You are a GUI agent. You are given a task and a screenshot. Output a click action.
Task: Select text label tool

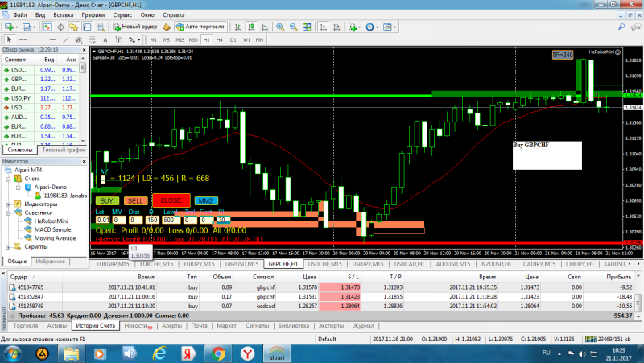coord(118,39)
